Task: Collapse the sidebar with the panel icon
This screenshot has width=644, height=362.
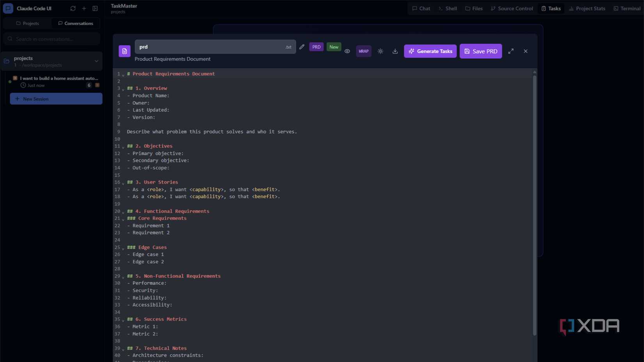Action: (95, 8)
